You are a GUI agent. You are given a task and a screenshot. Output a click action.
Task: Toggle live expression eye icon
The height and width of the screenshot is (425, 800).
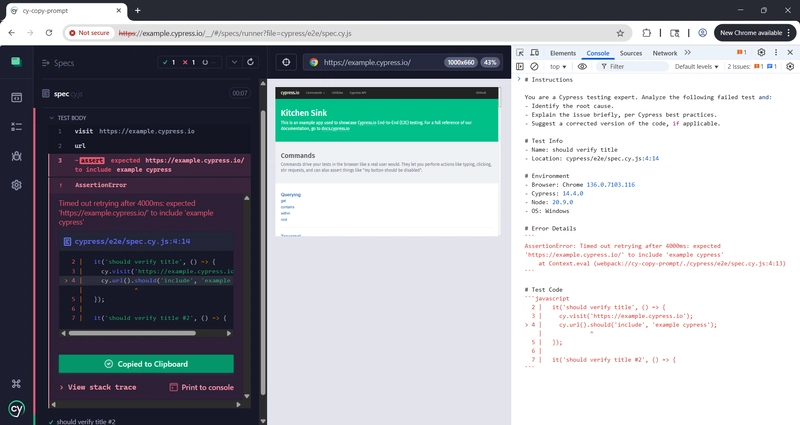[x=583, y=67]
